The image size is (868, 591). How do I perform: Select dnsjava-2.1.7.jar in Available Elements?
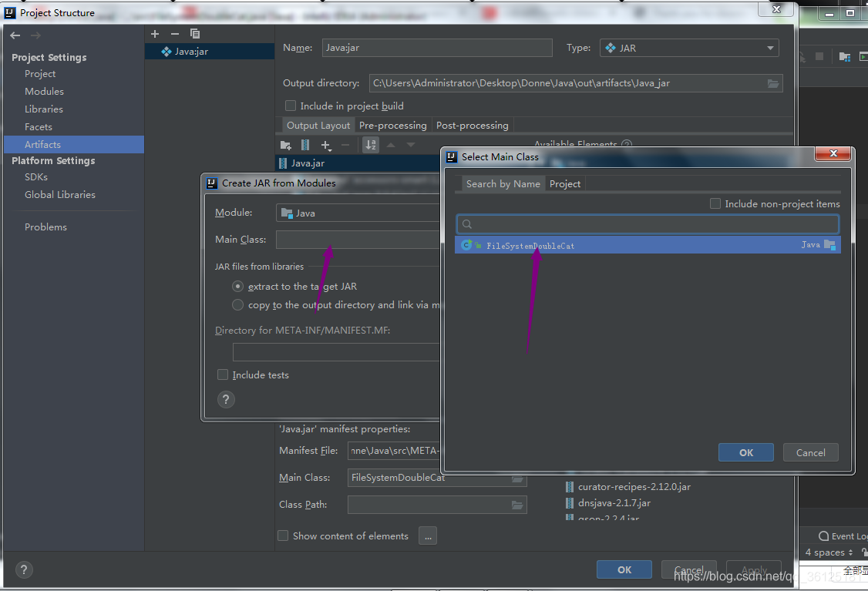click(614, 503)
